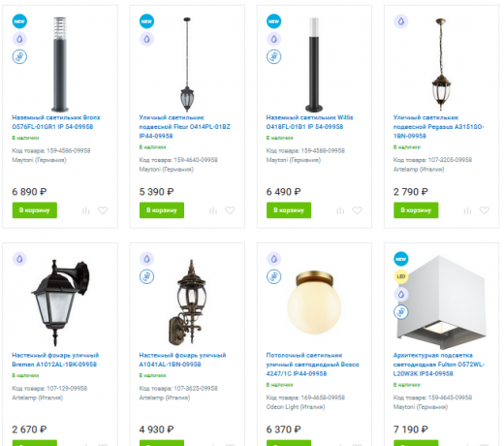The image size is (504, 446).
Task: Add Bronx 0576FL lamp to favorites heart
Action: [103, 210]
